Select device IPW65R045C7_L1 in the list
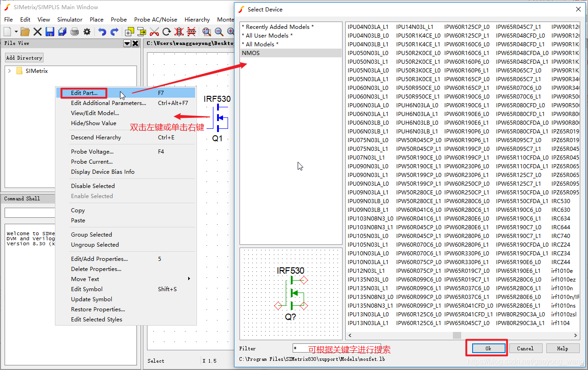The image size is (588, 370). coord(518,27)
